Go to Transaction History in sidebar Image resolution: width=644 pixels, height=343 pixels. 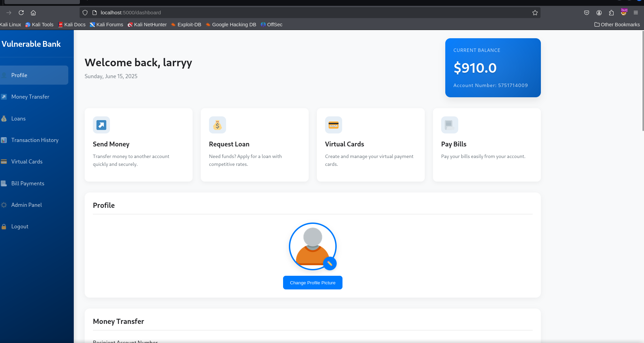34,140
